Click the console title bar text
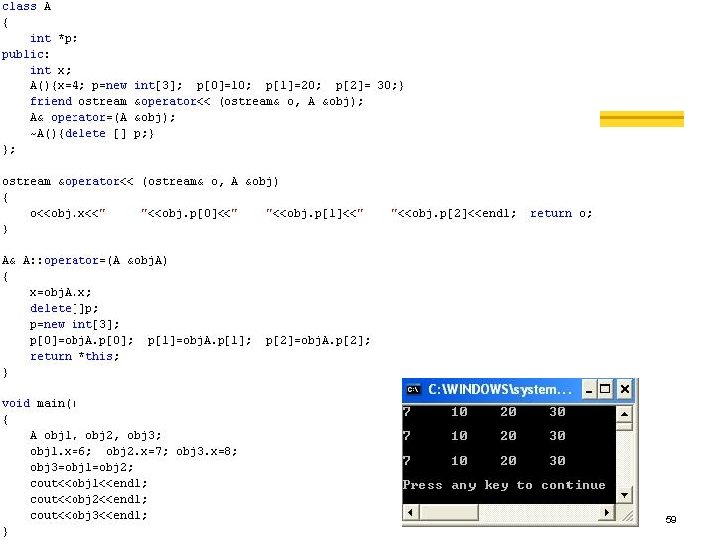This screenshot has width=720, height=540. coord(500,389)
